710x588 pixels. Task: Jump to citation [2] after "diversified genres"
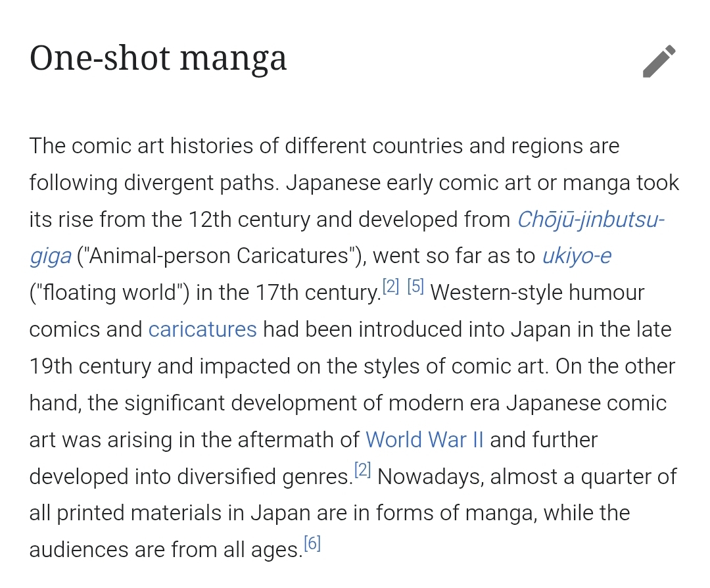[x=362, y=470]
